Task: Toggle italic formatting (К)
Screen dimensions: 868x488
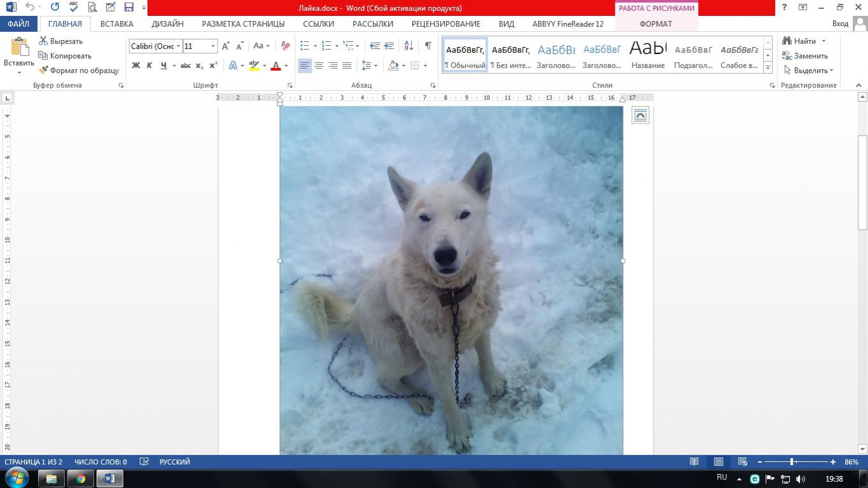Action: [150, 66]
